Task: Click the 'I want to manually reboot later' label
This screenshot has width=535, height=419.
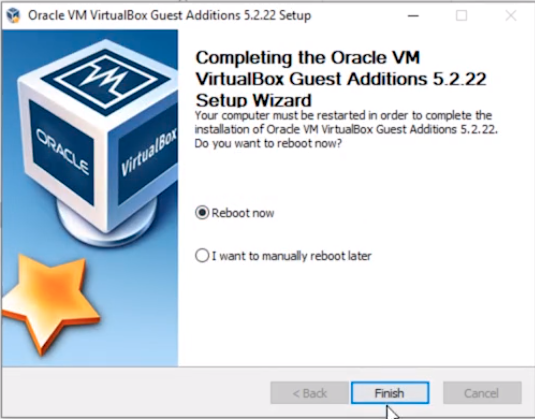Action: click(291, 256)
